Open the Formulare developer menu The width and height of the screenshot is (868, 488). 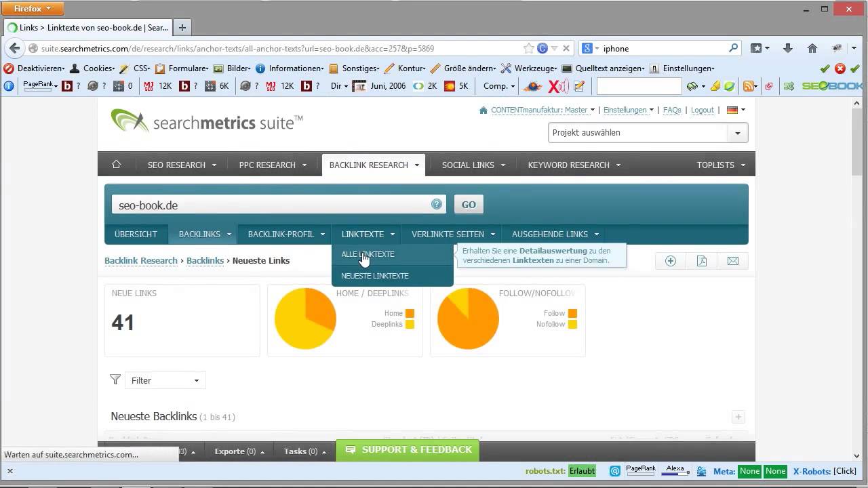point(182,68)
